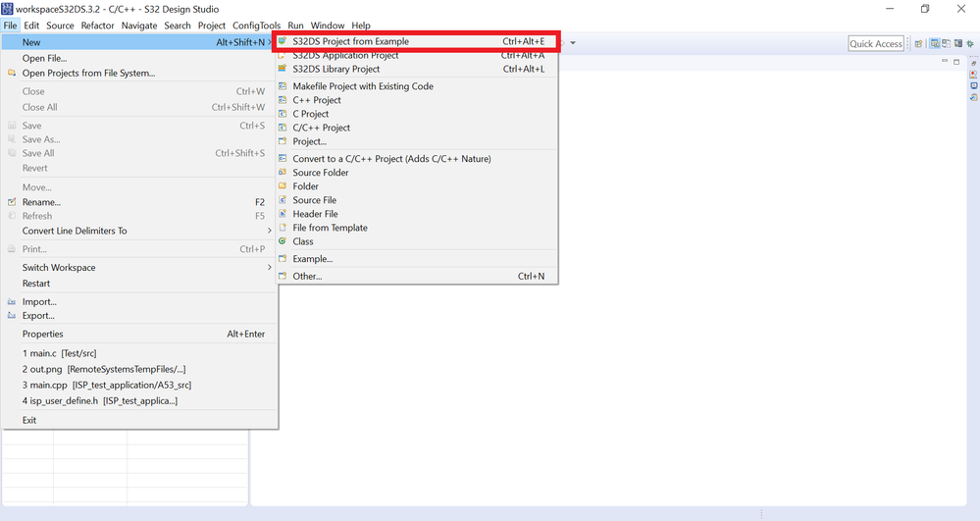Choose Convert to a C/C++ Project
980x521 pixels.
416,159
